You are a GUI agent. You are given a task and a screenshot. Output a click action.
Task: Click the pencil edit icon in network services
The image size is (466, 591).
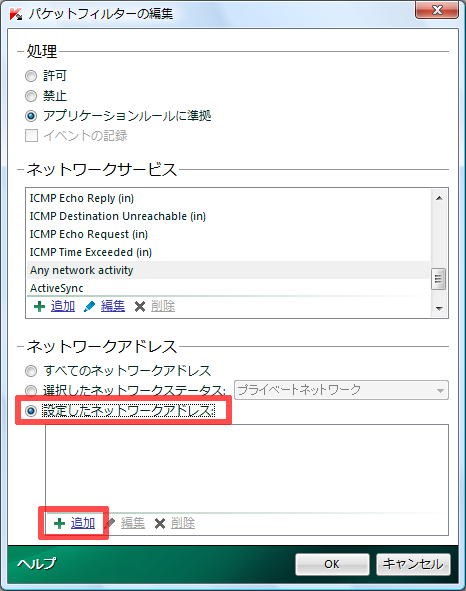89,306
